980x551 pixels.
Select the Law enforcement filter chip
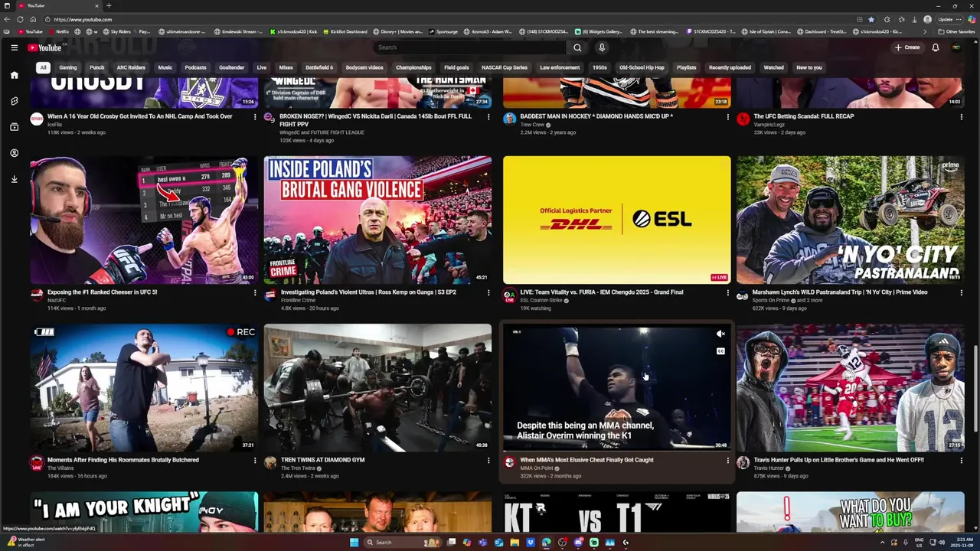(x=560, y=67)
